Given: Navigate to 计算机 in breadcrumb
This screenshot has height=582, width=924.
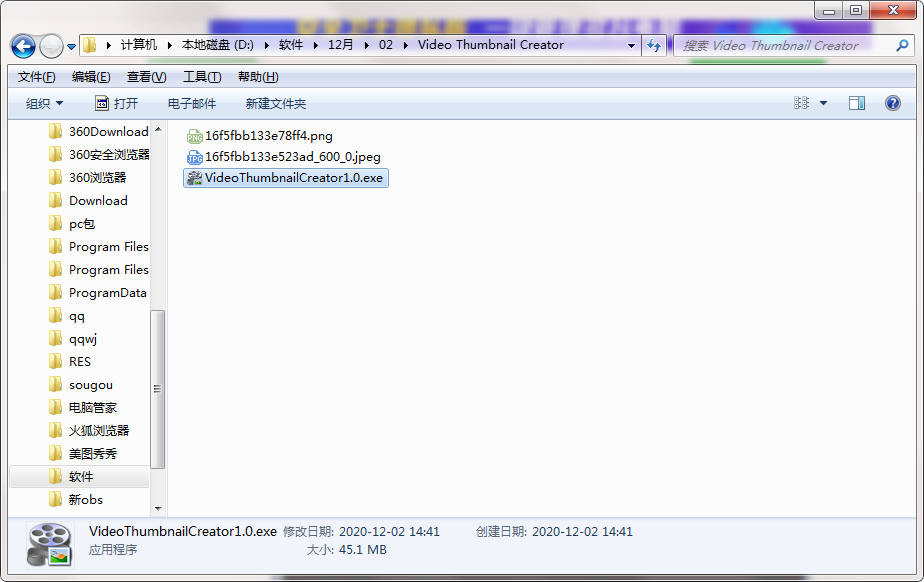Looking at the screenshot, I should (x=139, y=45).
